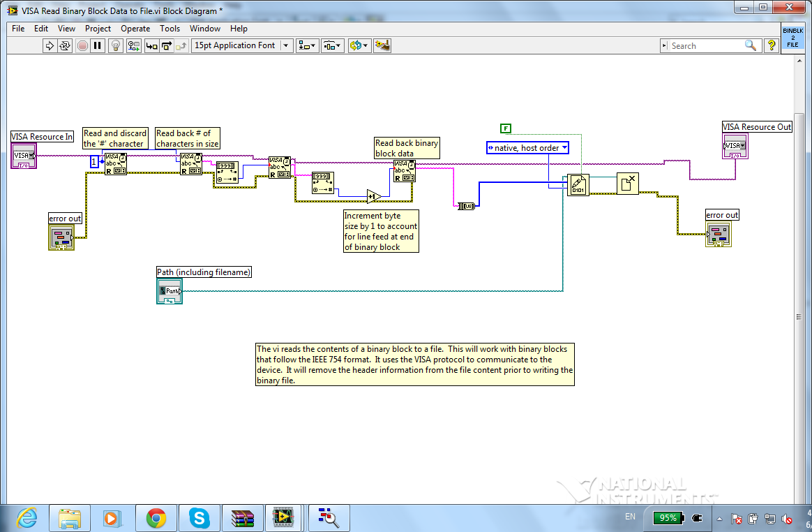Image resolution: width=812 pixels, height=532 pixels.
Task: Toggle Highlight Execution light bulb
Action: (x=116, y=45)
